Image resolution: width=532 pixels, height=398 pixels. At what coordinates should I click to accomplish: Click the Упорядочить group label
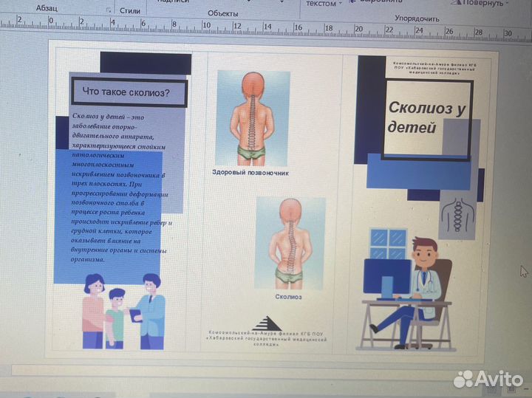coord(417,18)
